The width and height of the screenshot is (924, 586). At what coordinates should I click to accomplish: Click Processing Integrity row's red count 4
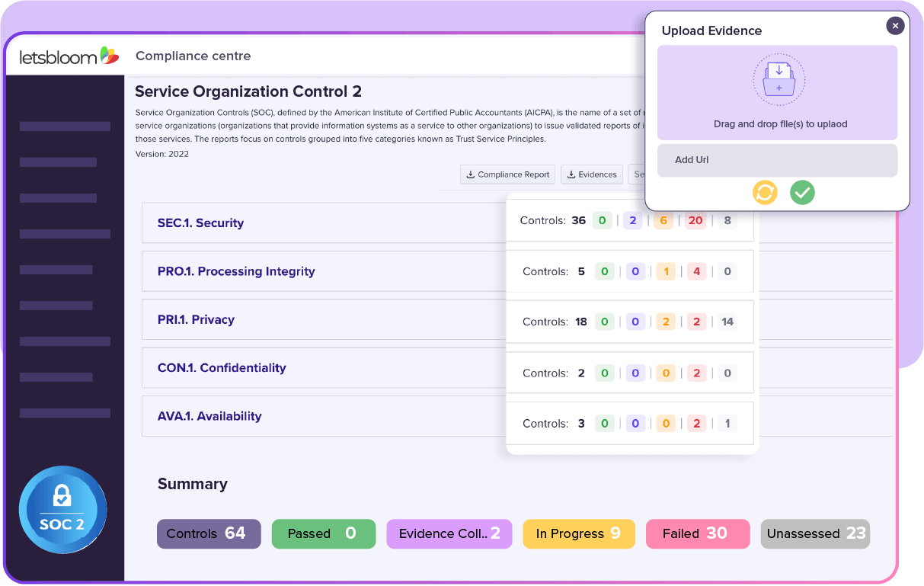tap(696, 271)
